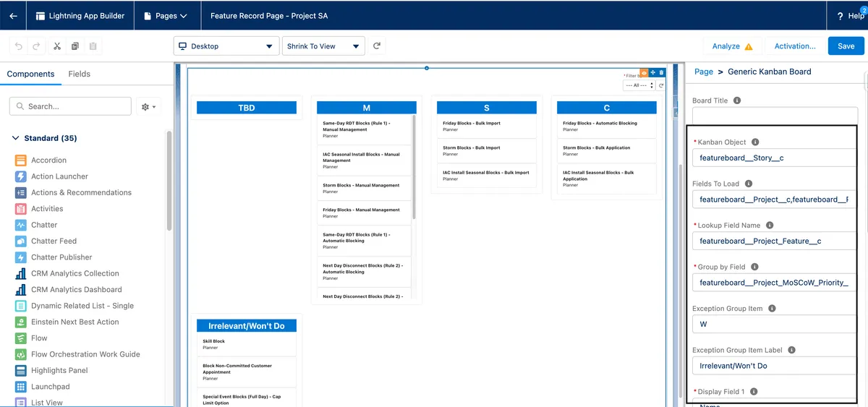Click the orange eye visibility icon on component
The height and width of the screenshot is (407, 868).
click(x=644, y=72)
